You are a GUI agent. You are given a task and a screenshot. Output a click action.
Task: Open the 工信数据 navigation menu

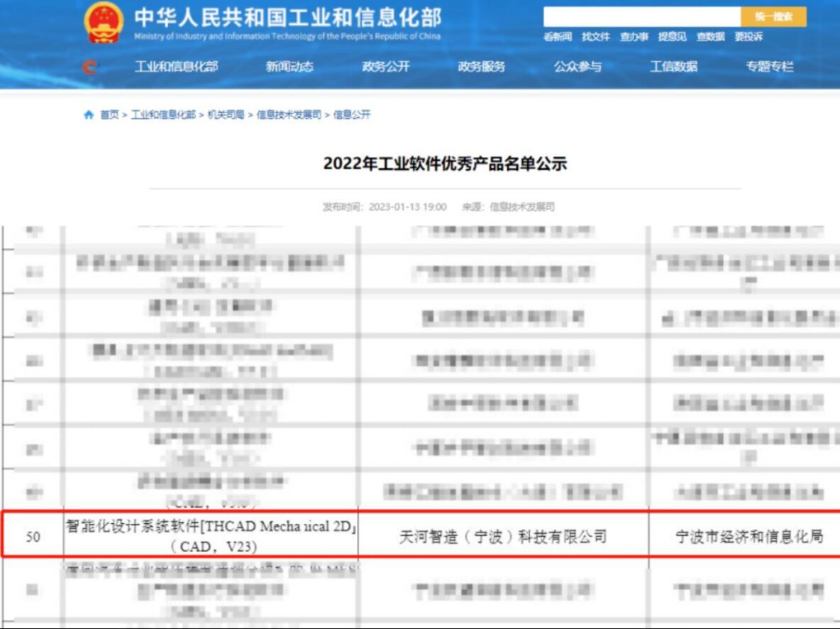click(x=674, y=67)
